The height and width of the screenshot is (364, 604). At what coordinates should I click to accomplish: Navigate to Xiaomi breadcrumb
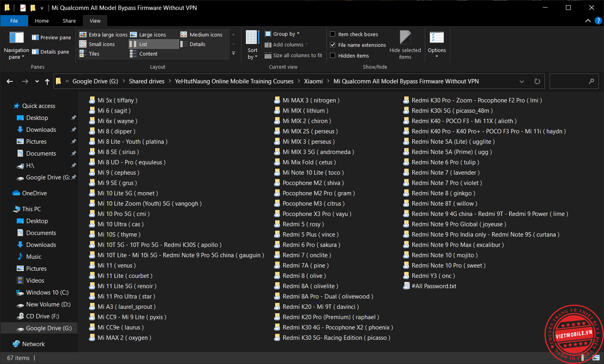[313, 81]
